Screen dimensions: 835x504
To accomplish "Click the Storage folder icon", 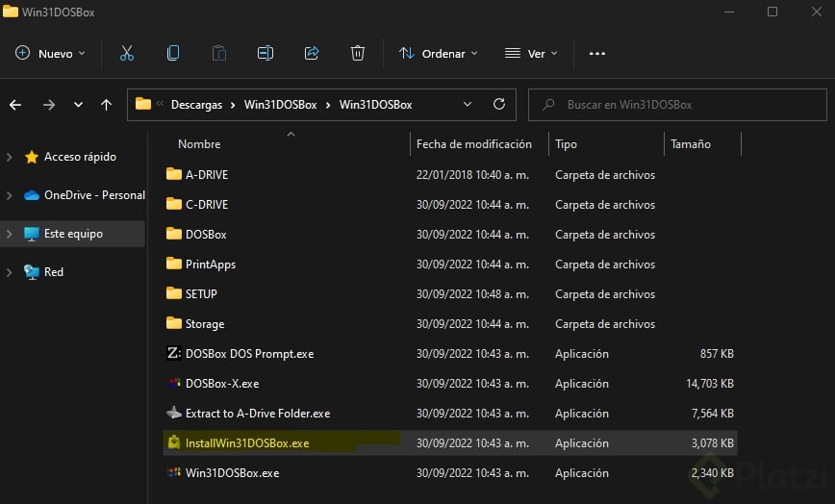I will point(173,323).
